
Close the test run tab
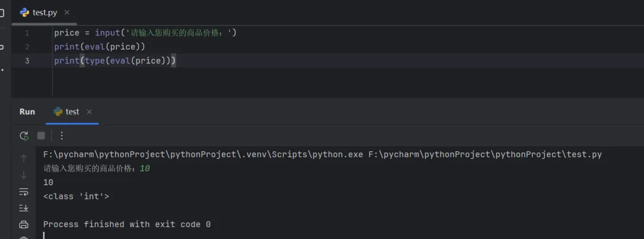[x=89, y=112]
